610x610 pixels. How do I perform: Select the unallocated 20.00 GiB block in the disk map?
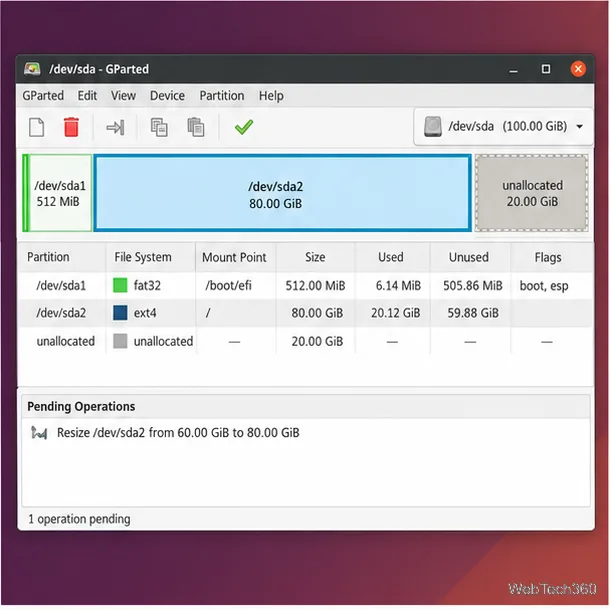coord(532,193)
